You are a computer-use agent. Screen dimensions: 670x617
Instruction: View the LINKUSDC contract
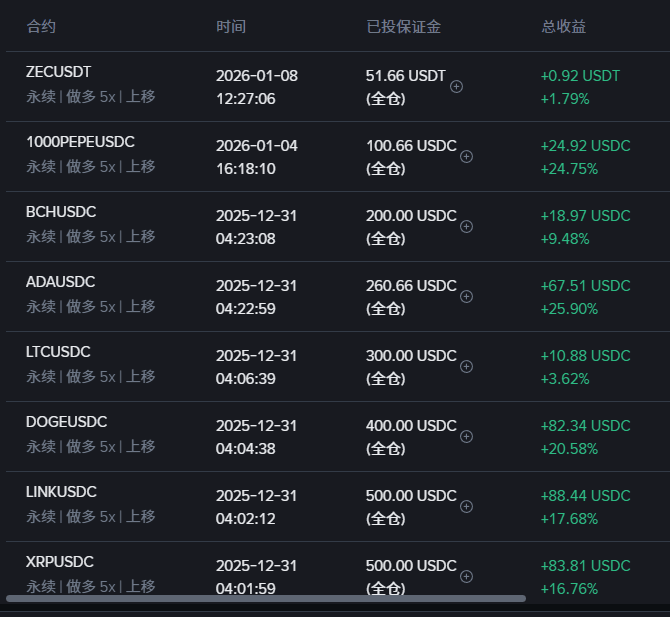tap(61, 492)
